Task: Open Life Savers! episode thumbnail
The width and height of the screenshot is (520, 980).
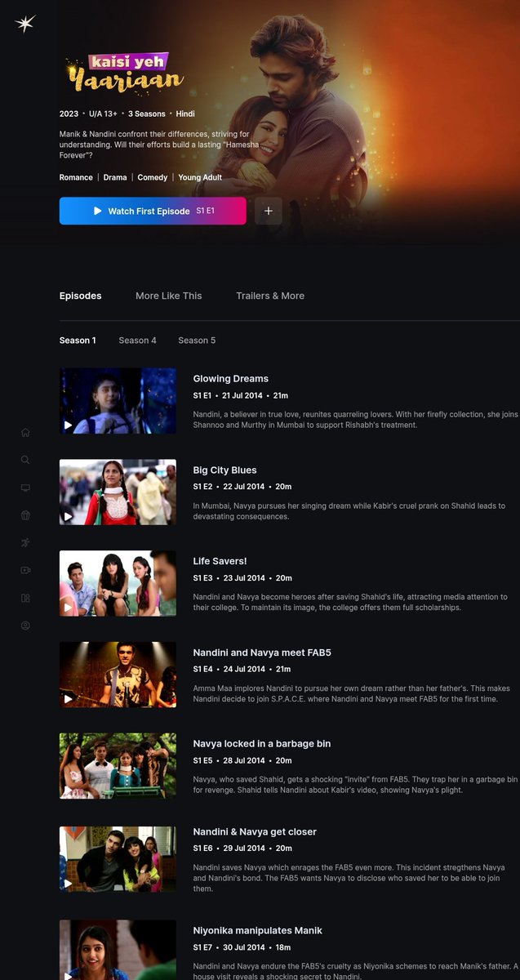Action: pyautogui.click(x=118, y=583)
